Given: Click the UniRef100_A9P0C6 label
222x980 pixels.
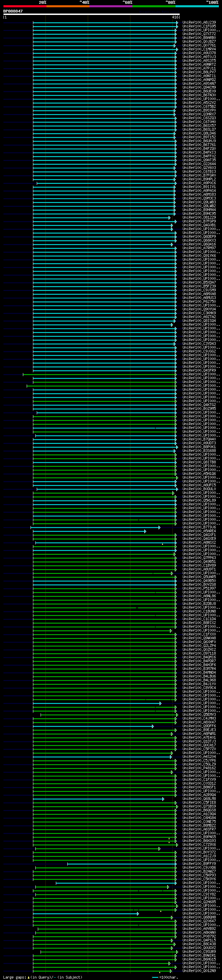Looking at the screenshot, I should click(199, 183).
